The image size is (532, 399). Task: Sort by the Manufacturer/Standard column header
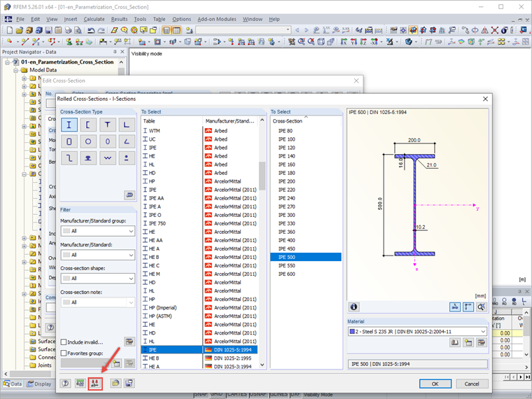[x=230, y=121]
